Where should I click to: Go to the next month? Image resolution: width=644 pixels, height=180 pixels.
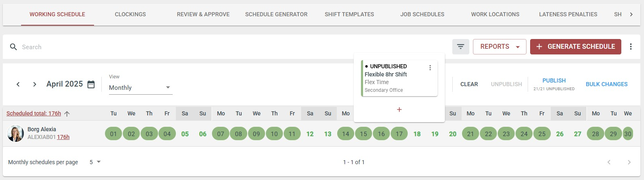pyautogui.click(x=34, y=84)
